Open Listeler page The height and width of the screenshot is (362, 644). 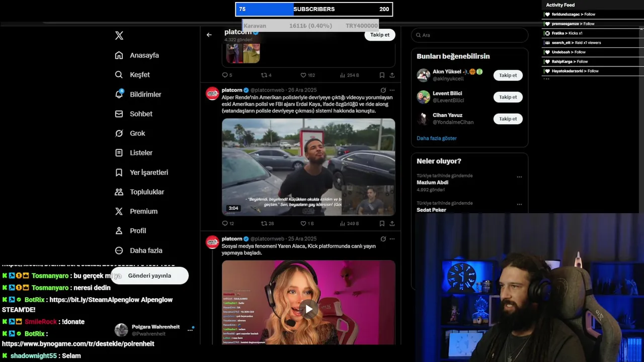pyautogui.click(x=133, y=152)
